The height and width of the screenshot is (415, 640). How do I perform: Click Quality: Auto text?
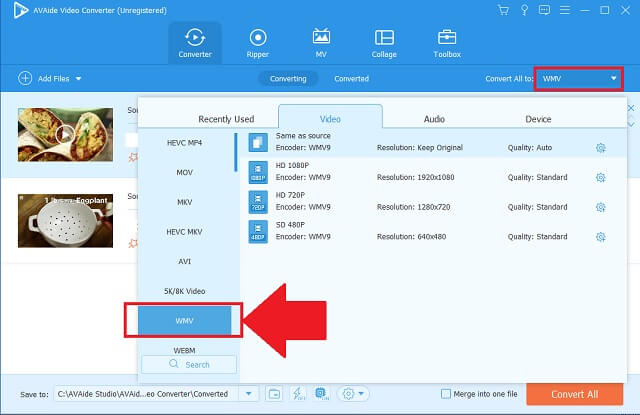pyautogui.click(x=529, y=148)
